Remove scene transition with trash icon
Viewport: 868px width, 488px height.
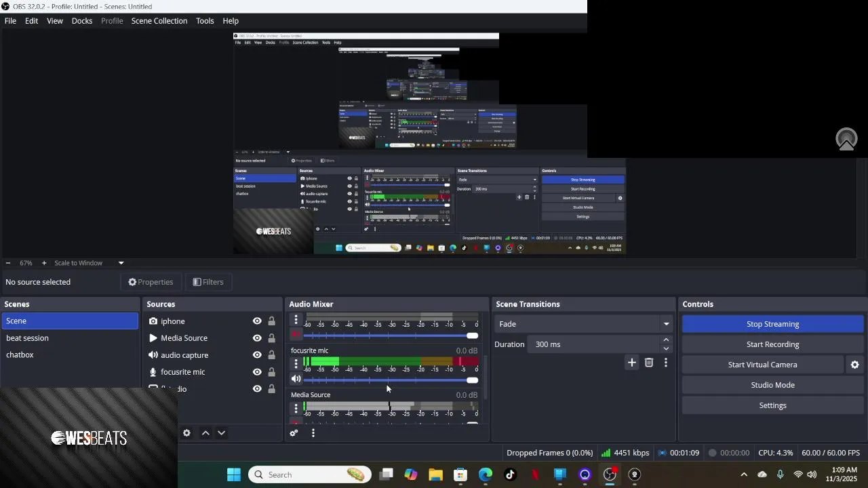[x=649, y=363]
